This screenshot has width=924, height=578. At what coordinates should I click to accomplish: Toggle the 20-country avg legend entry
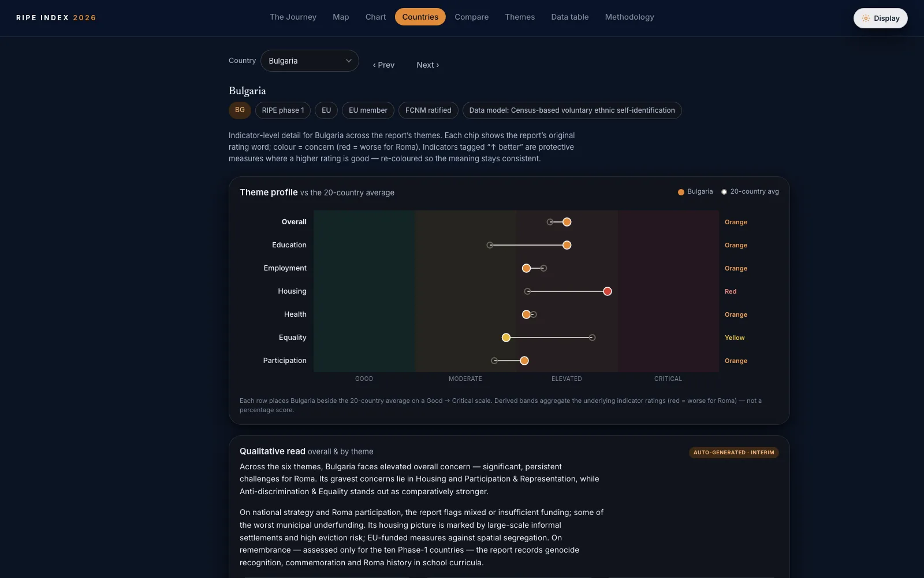tap(750, 192)
